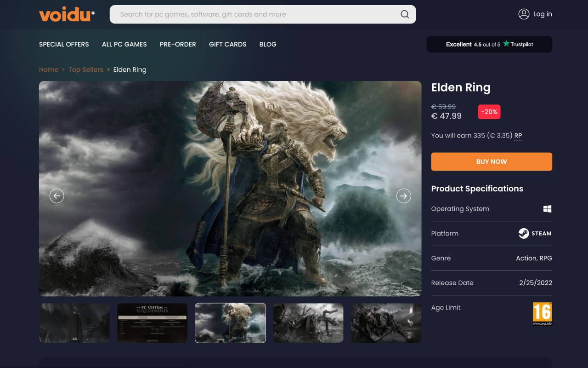Click the Elden Ring breadcrumb text
The height and width of the screenshot is (368, 588).
[x=130, y=69]
